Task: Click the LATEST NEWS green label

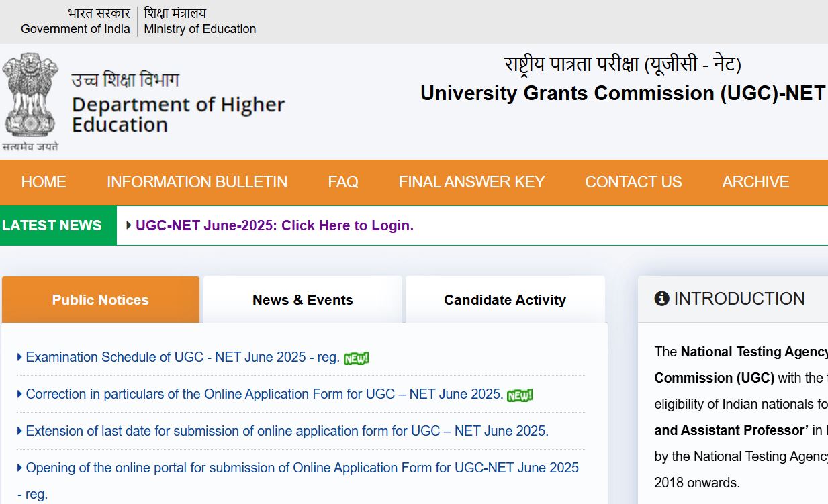Action: (58, 225)
